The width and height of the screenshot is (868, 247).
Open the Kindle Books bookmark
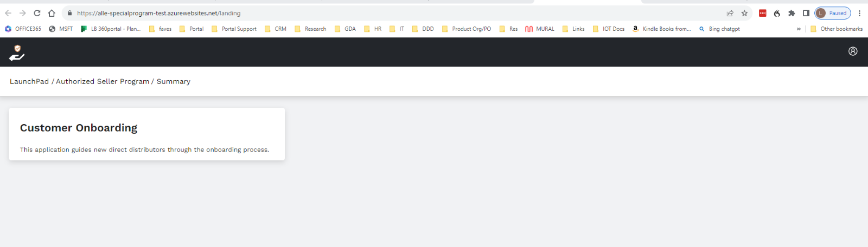click(x=662, y=29)
